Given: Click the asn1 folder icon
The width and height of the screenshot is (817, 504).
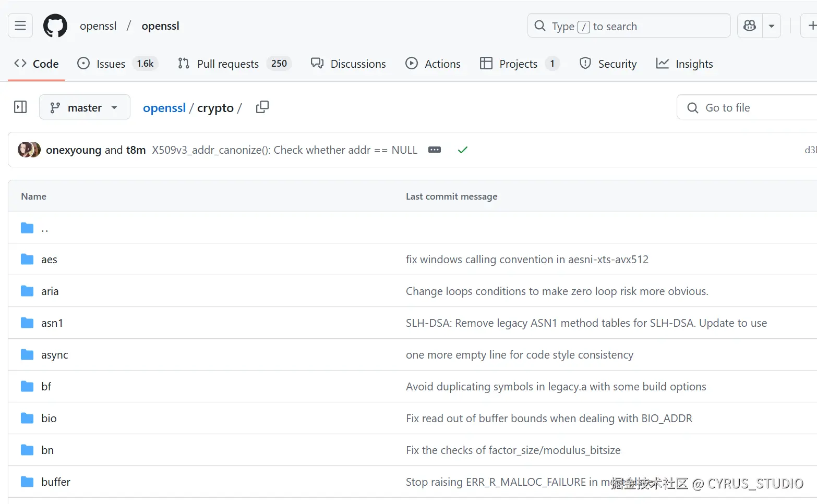Looking at the screenshot, I should [x=27, y=323].
